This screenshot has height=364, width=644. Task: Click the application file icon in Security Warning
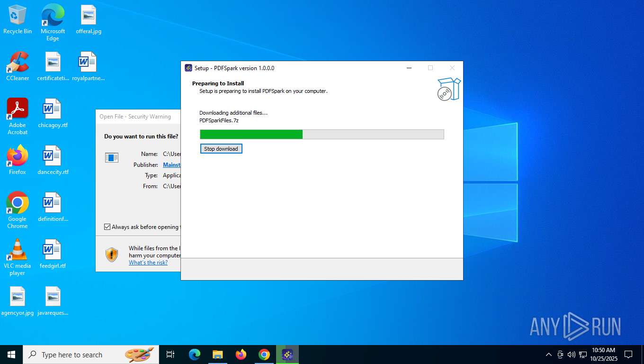click(112, 157)
